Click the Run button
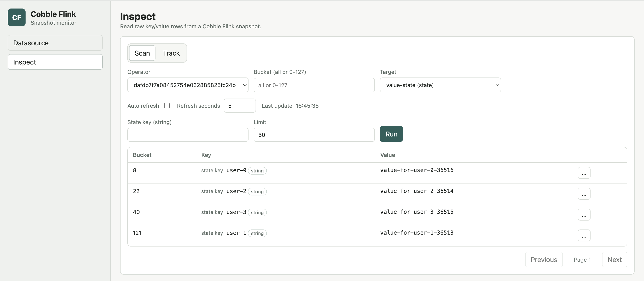The height and width of the screenshot is (281, 644). coord(391,134)
